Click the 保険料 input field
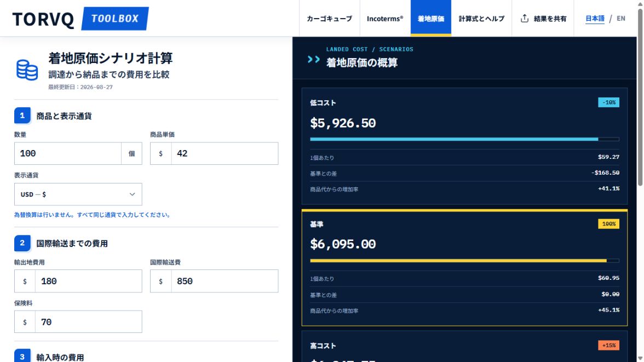 (x=88, y=321)
